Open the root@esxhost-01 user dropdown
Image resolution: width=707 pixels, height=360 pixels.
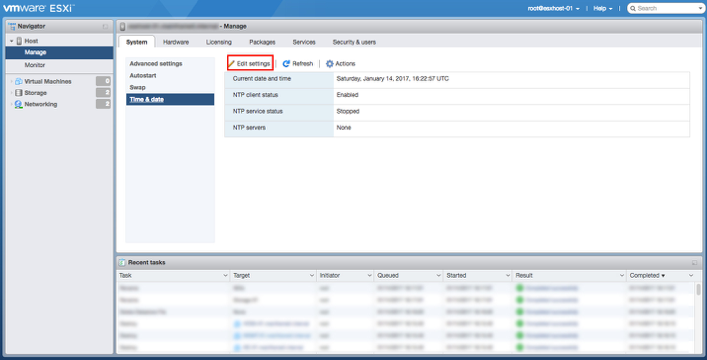pyautogui.click(x=554, y=9)
